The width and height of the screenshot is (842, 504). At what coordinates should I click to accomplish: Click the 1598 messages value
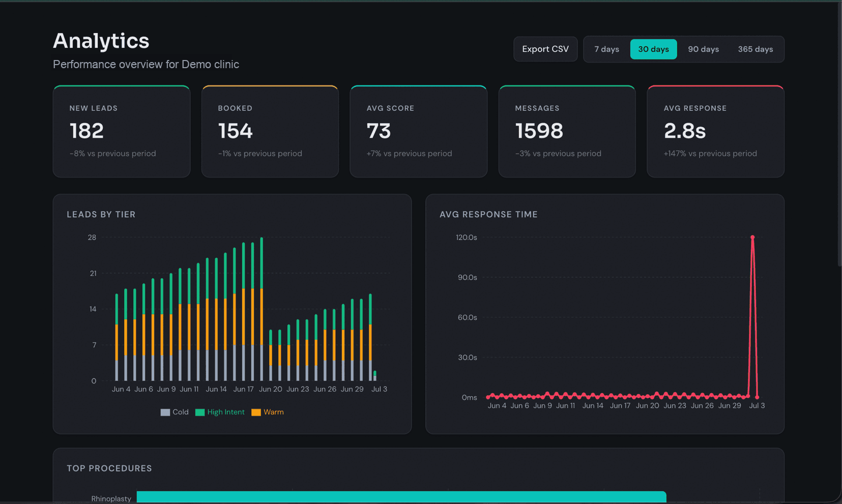coord(539,131)
